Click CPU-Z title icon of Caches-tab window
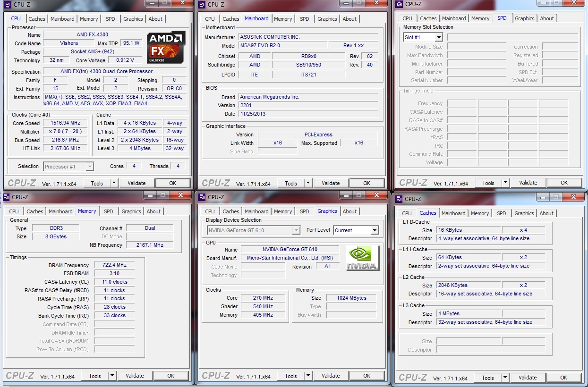 [x=399, y=199]
